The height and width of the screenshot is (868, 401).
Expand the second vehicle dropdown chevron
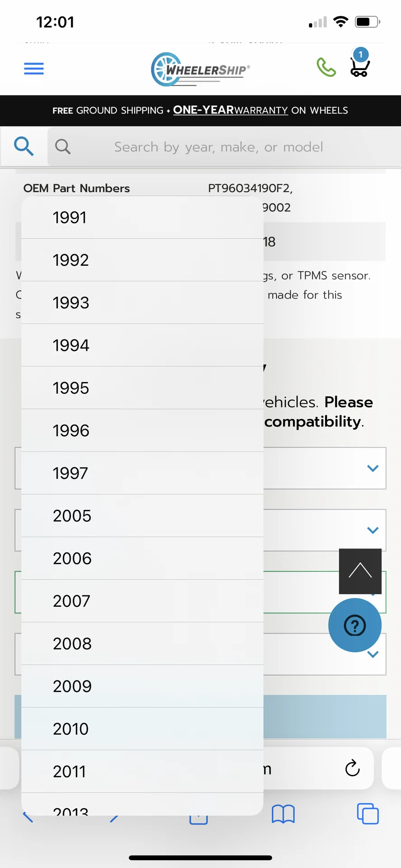[373, 530]
